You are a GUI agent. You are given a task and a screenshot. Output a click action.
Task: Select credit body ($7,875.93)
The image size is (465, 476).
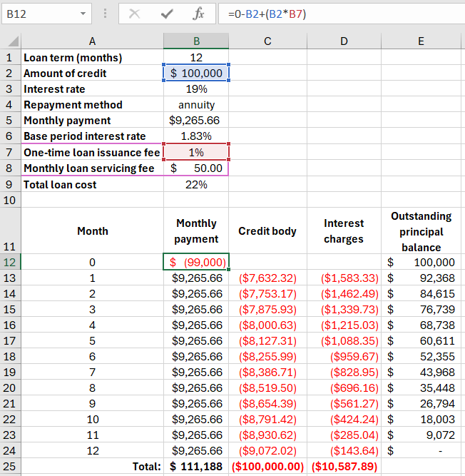[x=267, y=309]
